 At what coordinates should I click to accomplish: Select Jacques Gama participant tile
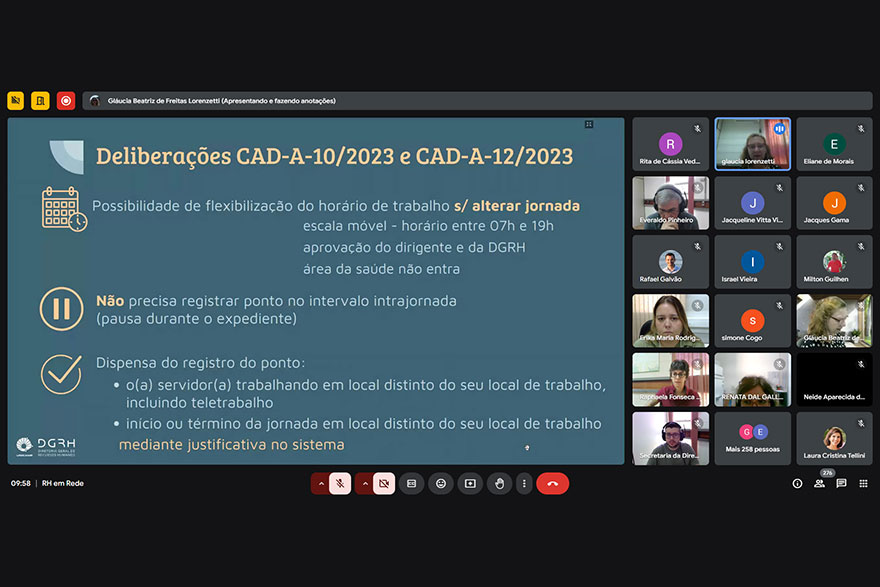(835, 203)
